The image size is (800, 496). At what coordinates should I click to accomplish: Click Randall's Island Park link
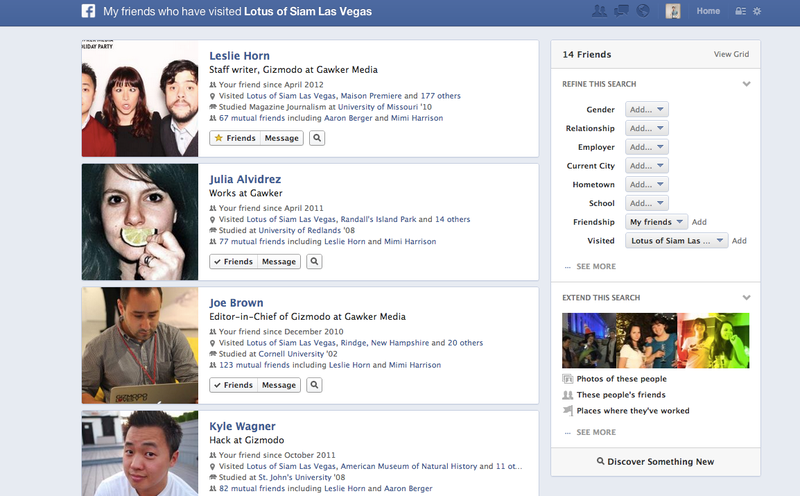pyautogui.click(x=379, y=219)
